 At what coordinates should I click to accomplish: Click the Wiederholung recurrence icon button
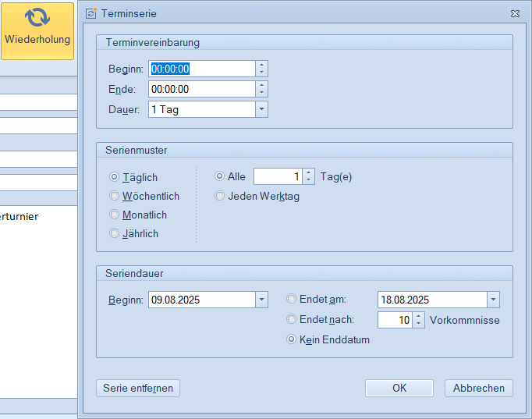point(37,30)
